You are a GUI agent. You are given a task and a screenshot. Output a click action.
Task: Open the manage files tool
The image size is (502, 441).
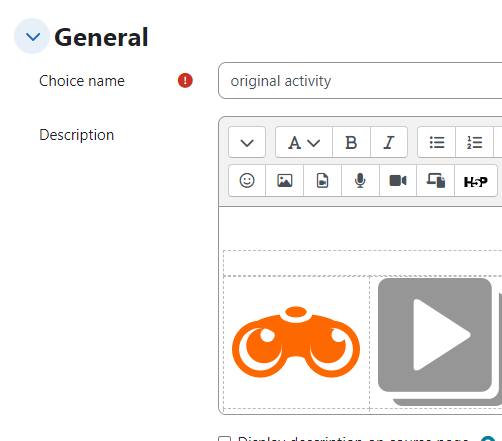click(436, 181)
